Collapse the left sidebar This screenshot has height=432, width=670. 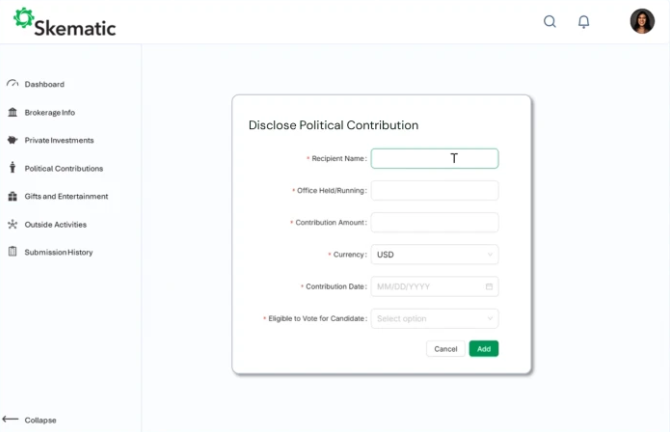(30, 420)
